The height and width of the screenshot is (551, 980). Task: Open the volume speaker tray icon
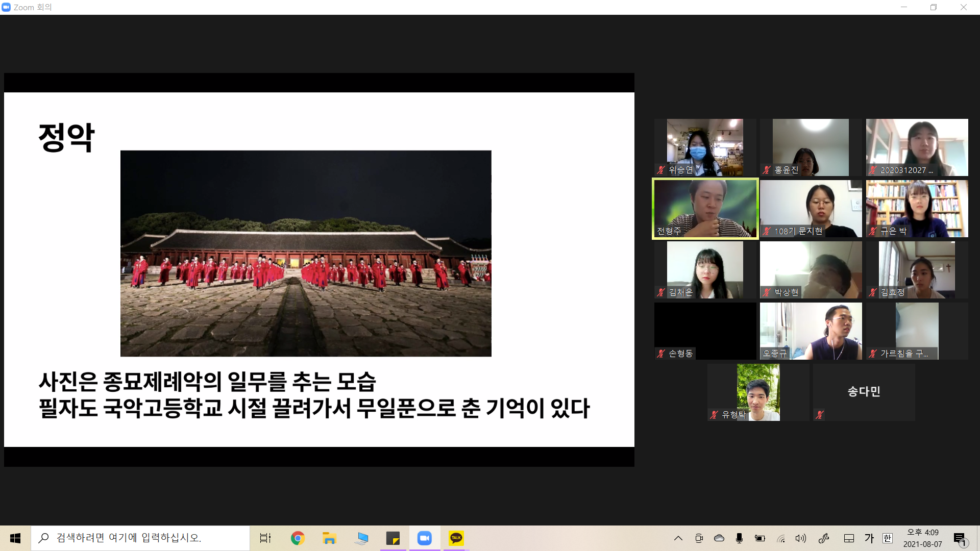(800, 538)
